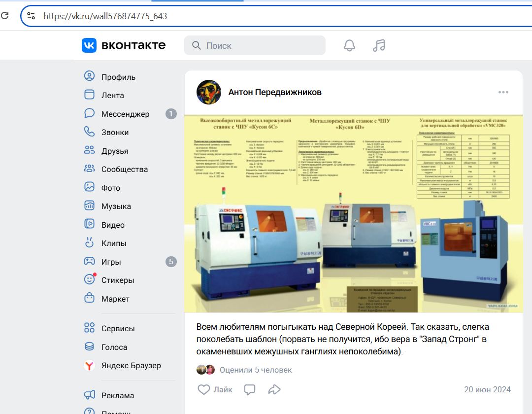Click the Звонки phone icon
The height and width of the screenshot is (414, 532).
[89, 131]
